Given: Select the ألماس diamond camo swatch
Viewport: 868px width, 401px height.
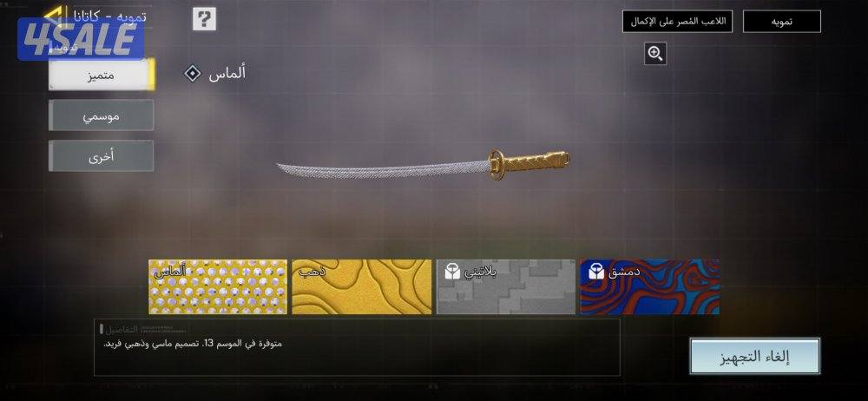Looking at the screenshot, I should (218, 287).
